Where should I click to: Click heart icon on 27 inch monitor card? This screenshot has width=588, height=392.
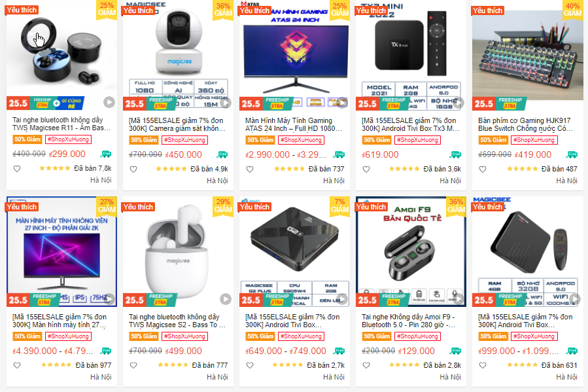click(x=17, y=365)
